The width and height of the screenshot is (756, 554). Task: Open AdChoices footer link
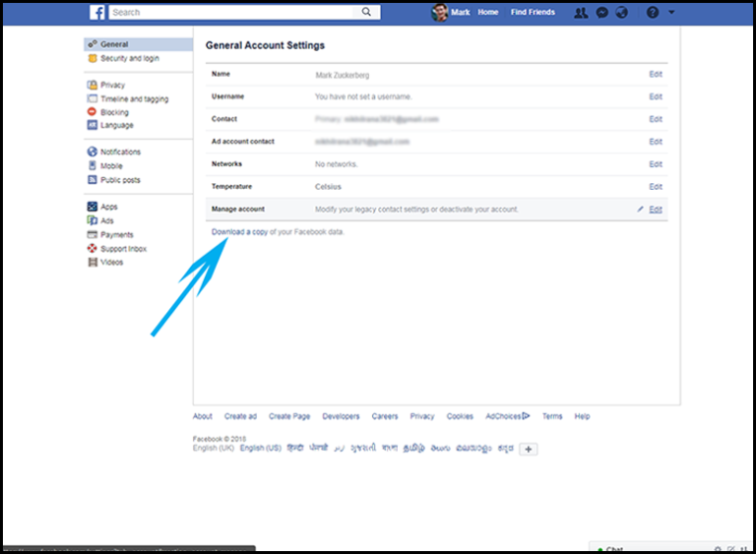coord(508,416)
